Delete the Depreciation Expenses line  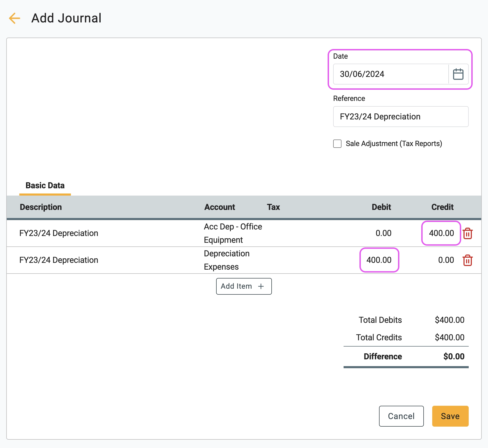click(x=468, y=260)
